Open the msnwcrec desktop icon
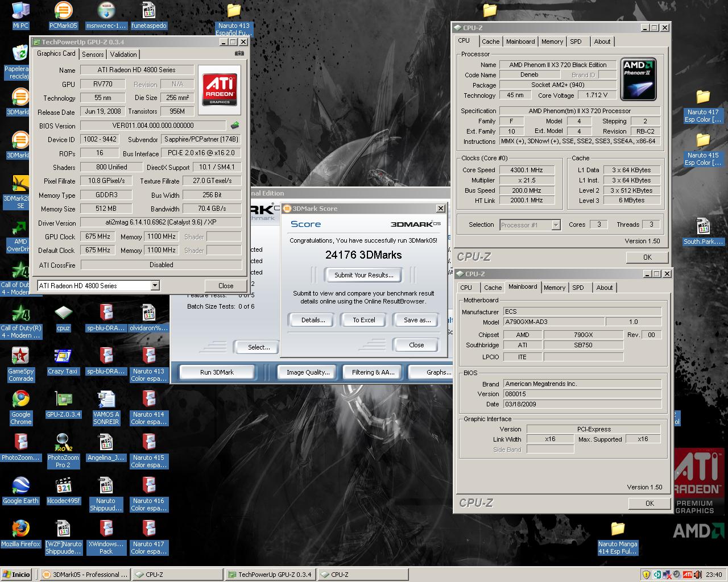Screen dimensions: 728x582 106,15
